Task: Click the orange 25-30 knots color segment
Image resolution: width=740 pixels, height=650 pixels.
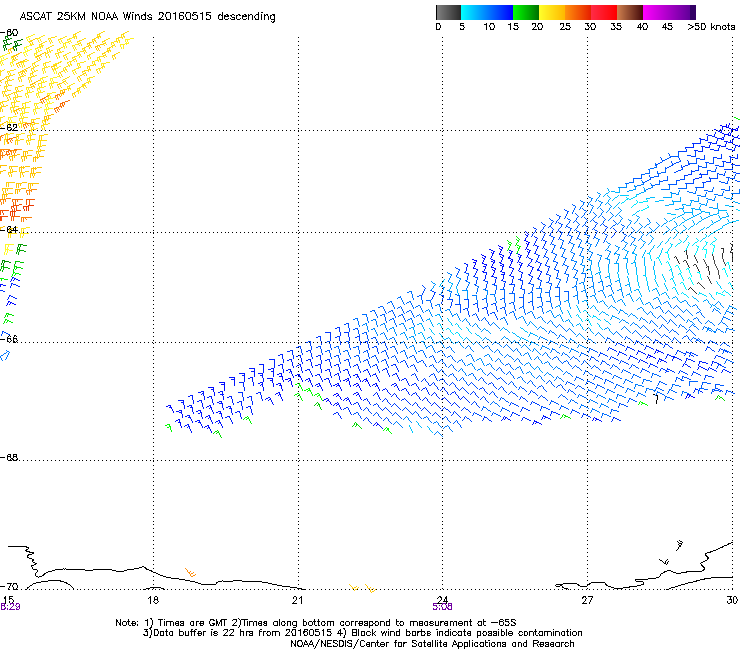Action: 578,12
